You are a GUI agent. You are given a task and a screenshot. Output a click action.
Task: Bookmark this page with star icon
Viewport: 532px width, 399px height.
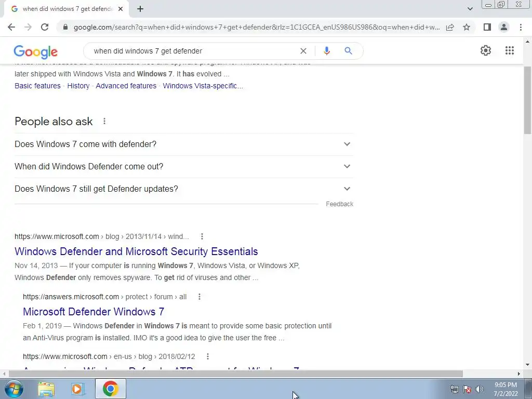[467, 27]
